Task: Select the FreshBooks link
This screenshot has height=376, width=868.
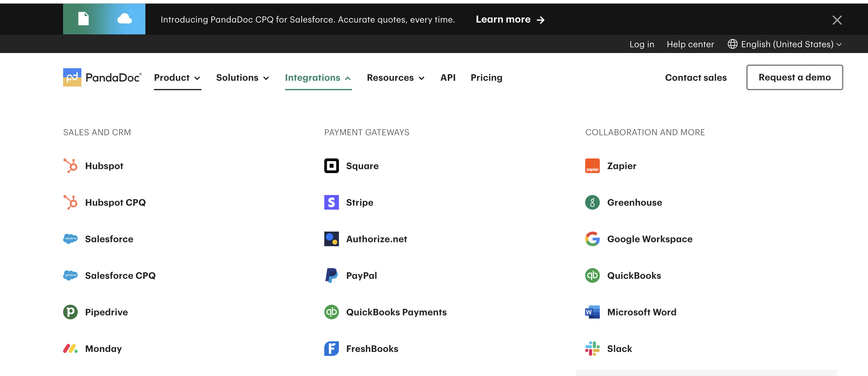Action: 372,349
